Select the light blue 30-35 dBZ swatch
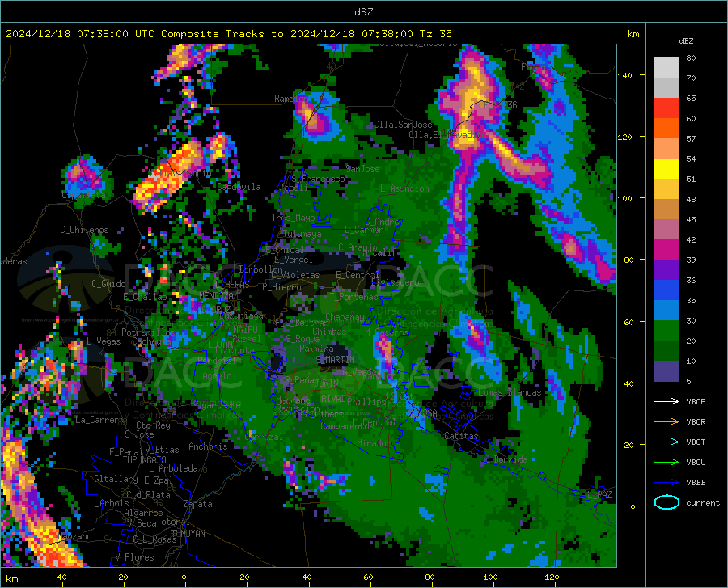 click(x=667, y=311)
